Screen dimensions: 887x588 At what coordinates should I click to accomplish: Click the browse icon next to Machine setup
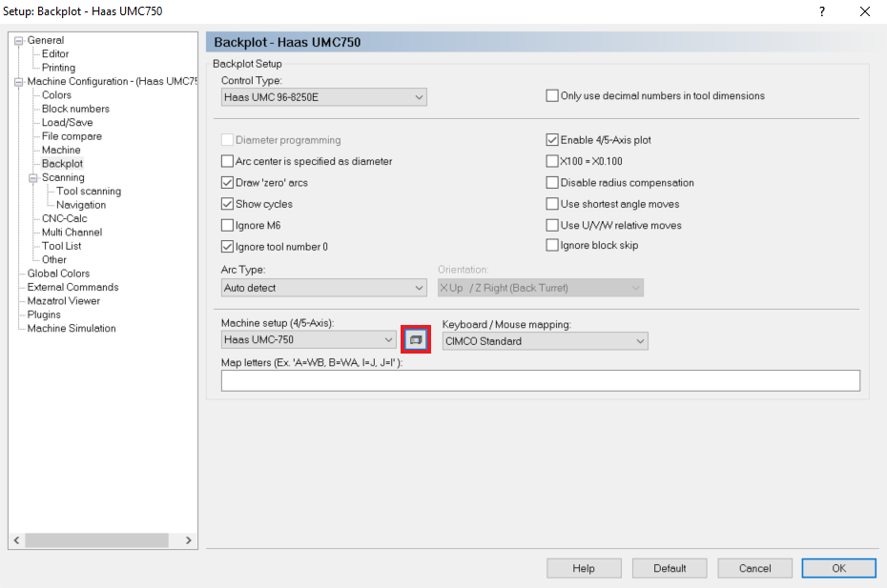pos(416,339)
